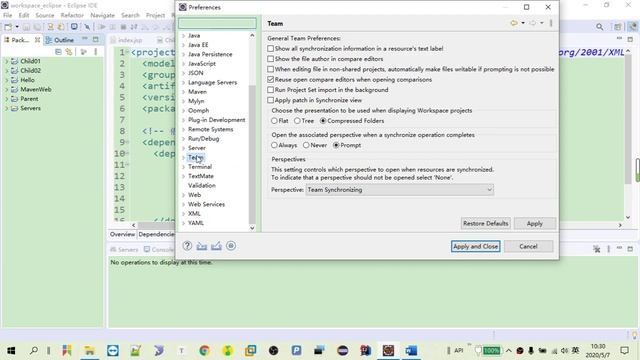Open the Perspective Team Synchronizing dropdown

tap(400, 190)
